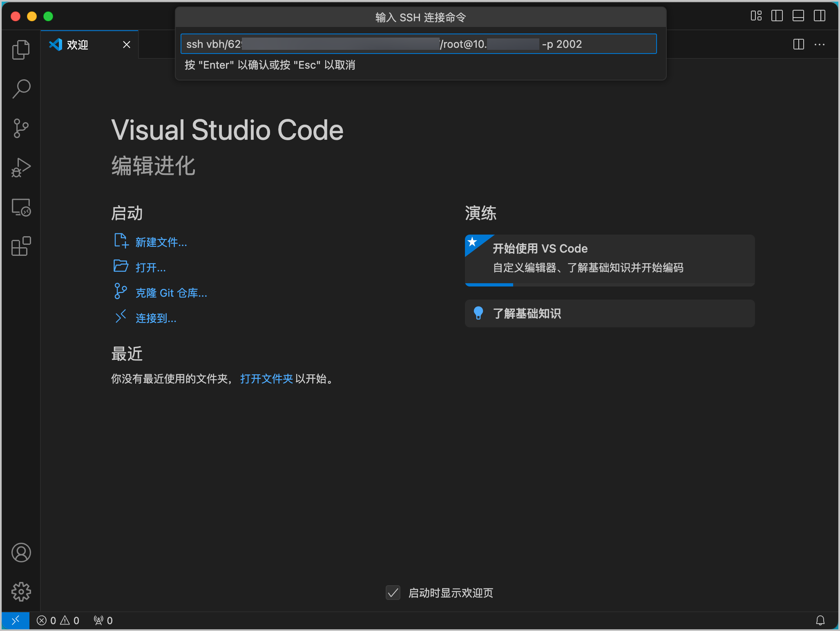The image size is (840, 631).
Task: Open the 开始使用 VS Code walkthrough
Action: point(610,260)
